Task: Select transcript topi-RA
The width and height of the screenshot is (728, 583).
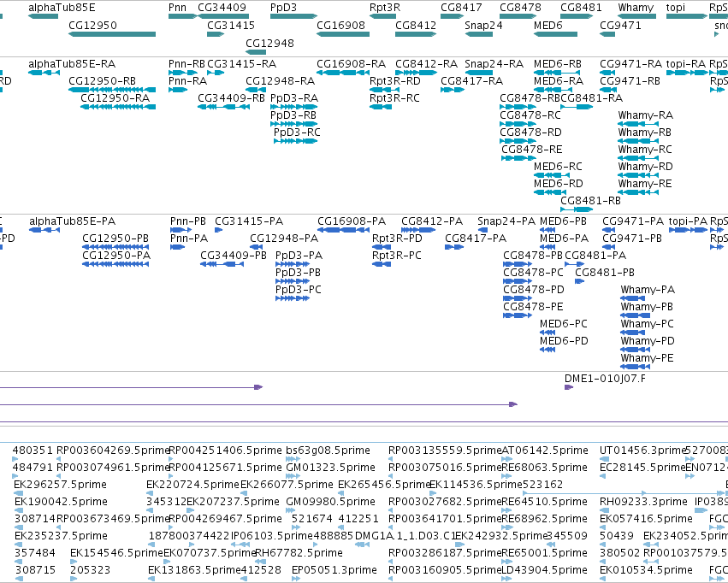Action: tap(687, 64)
